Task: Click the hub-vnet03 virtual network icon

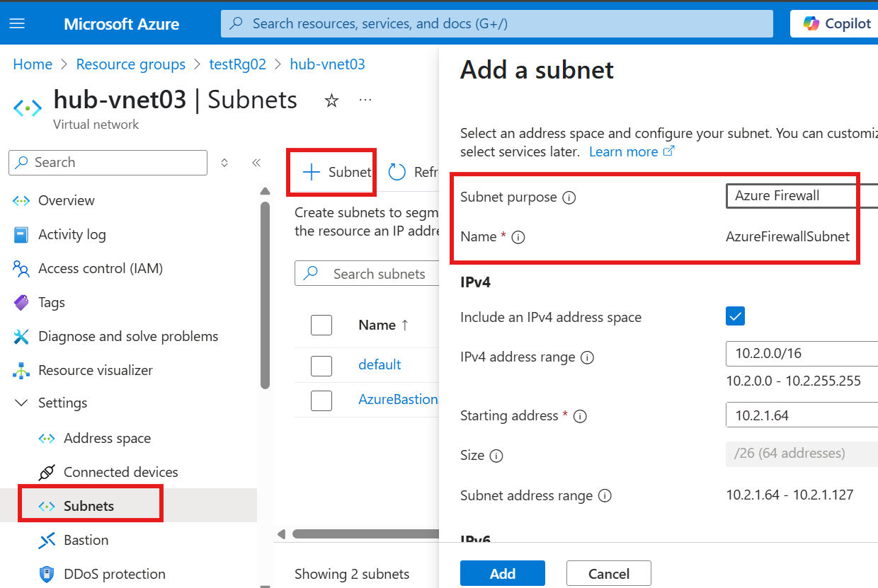Action: pyautogui.click(x=28, y=108)
